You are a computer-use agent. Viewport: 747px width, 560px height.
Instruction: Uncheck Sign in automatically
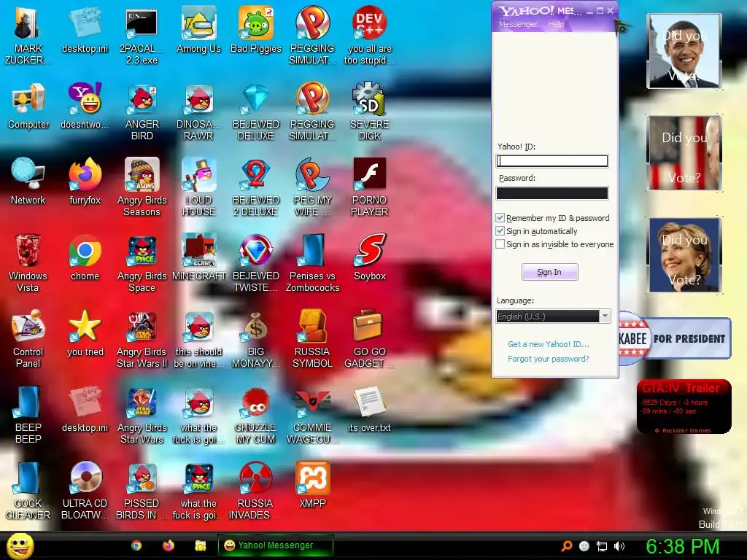click(500, 231)
